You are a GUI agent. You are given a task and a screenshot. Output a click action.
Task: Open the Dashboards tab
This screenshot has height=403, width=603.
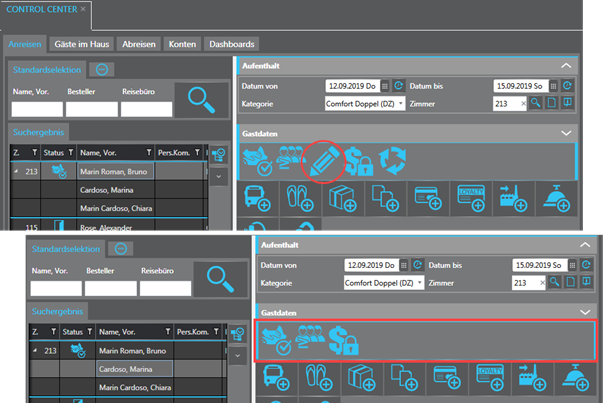[232, 44]
